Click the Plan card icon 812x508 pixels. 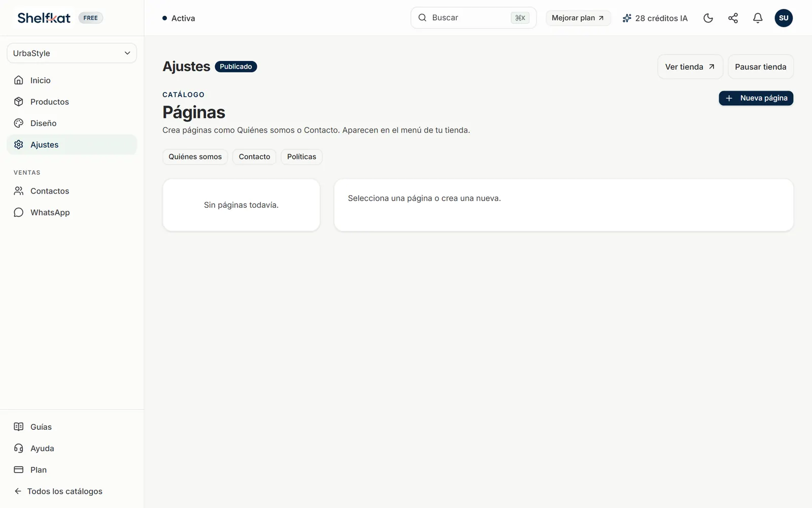(x=19, y=470)
